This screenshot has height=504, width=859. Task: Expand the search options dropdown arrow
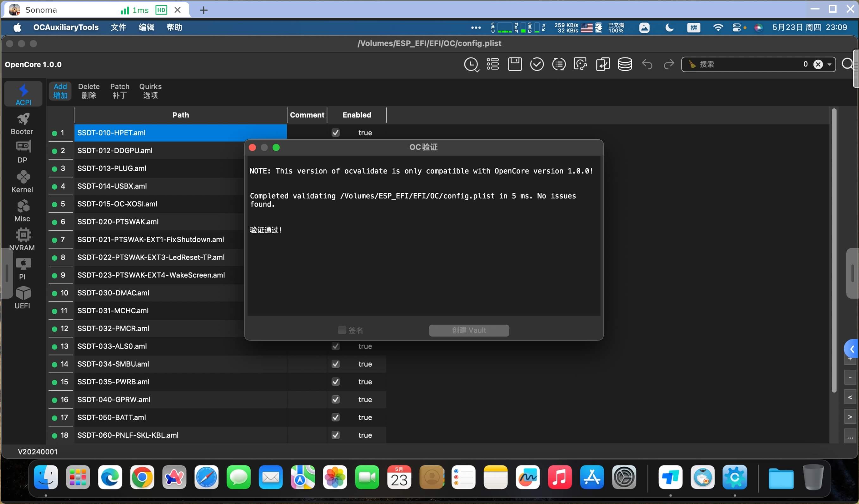coord(829,64)
